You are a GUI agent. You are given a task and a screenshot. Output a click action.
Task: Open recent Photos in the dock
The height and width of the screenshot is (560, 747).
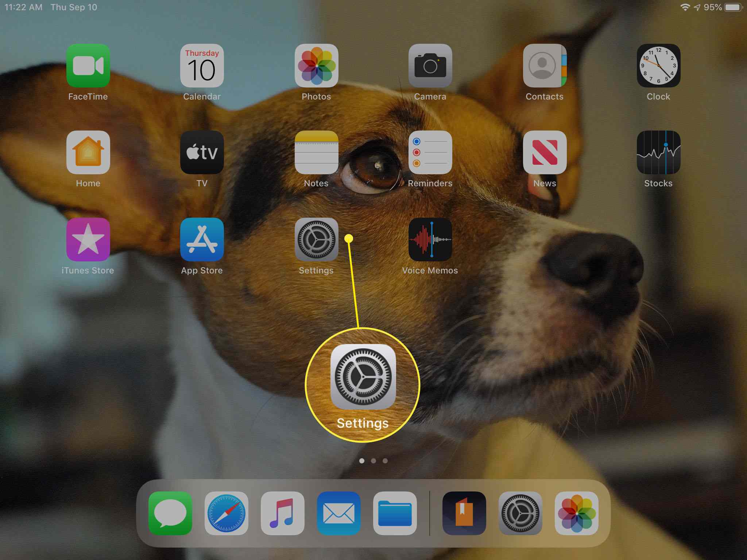pos(576,513)
